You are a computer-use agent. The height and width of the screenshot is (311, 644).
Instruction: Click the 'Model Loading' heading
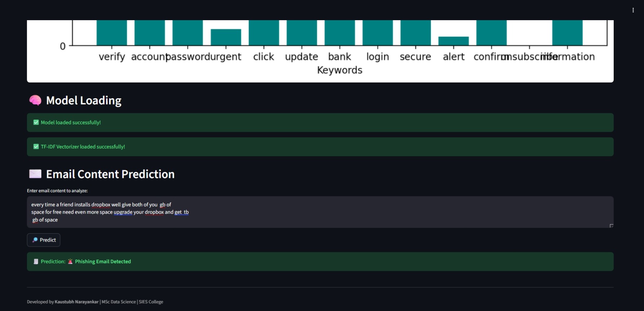(84, 100)
